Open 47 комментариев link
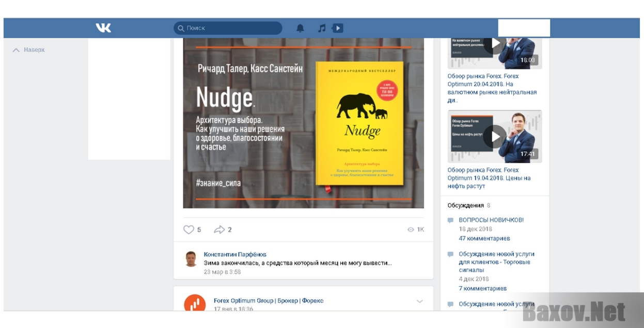The image size is (644, 328). click(484, 238)
